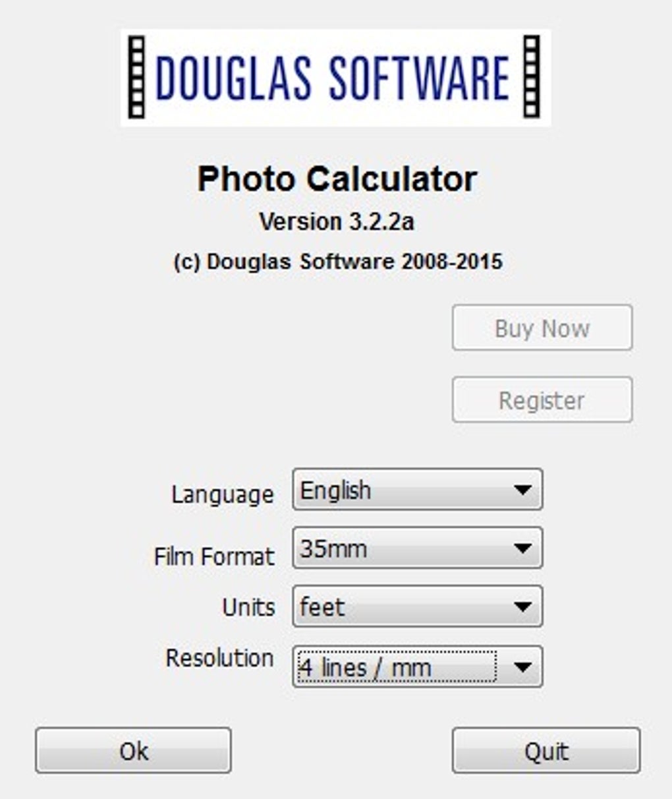The image size is (672, 799).
Task: Click the left filmstrip icon in the logo
Action: point(135,78)
